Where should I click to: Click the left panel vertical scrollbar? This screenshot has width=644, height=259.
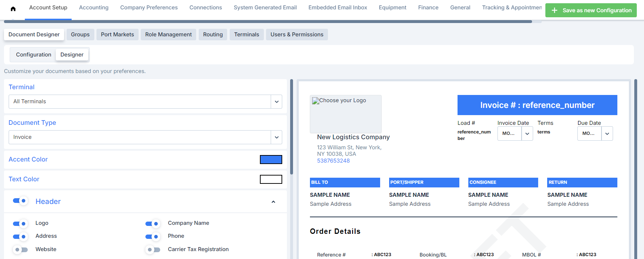click(292, 127)
